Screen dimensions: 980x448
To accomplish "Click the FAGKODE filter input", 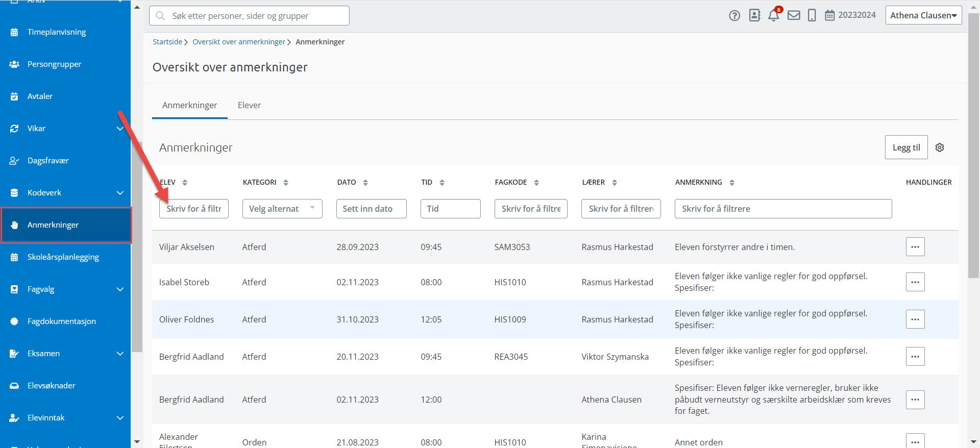I will [531, 209].
